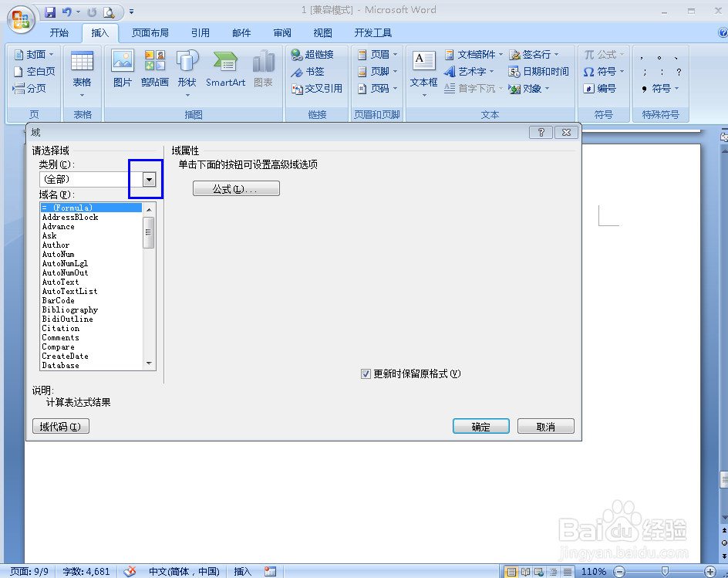Insert a page break (分页)
The width and height of the screenshot is (728, 578).
click(30, 88)
